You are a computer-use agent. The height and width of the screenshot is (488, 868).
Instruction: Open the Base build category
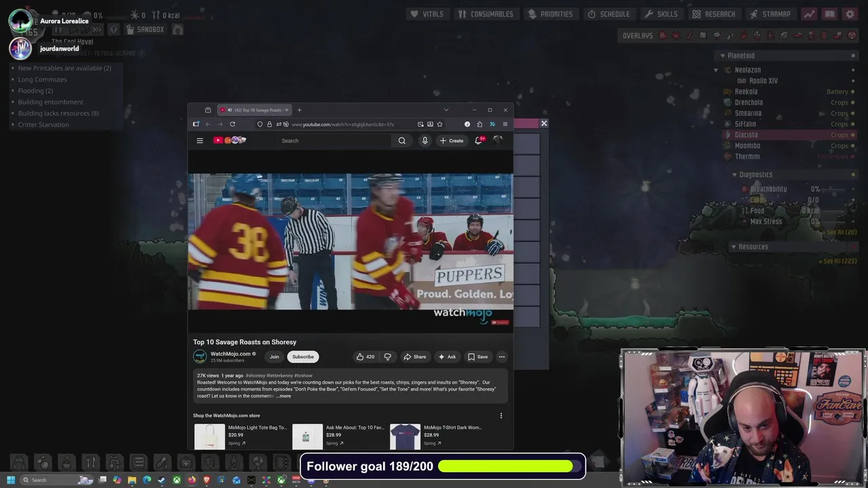click(x=18, y=462)
